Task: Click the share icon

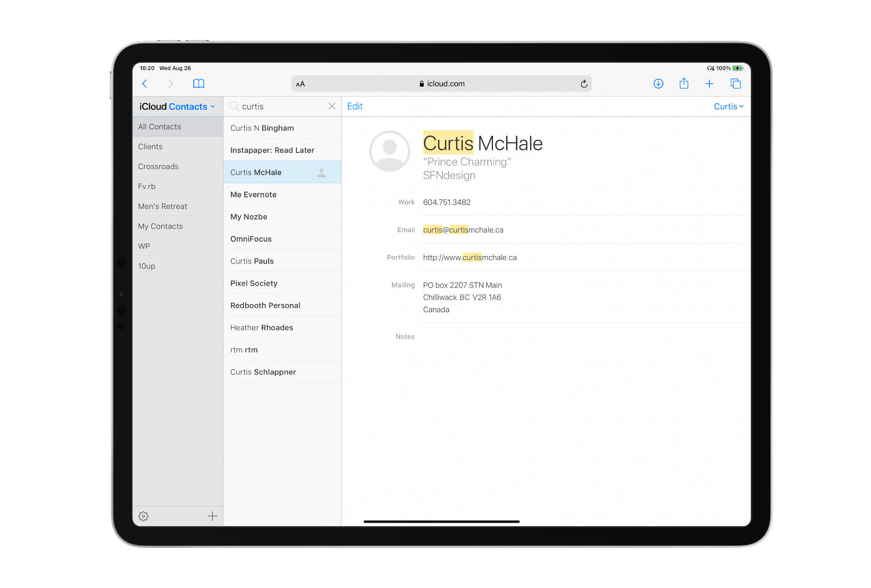Action: [684, 83]
